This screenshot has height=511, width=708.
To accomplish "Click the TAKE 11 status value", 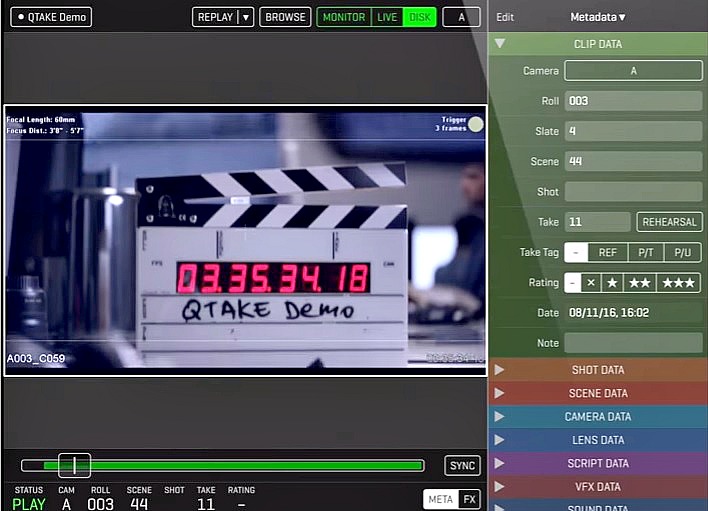I will (x=205, y=504).
